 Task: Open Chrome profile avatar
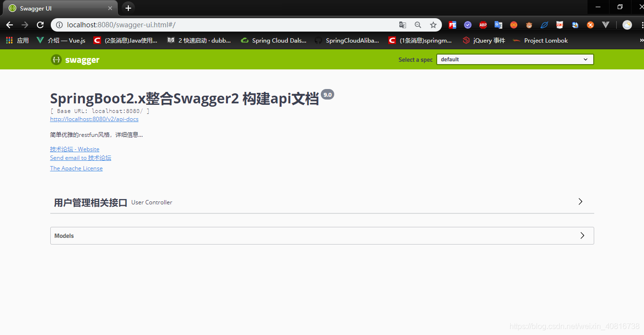coord(627,25)
